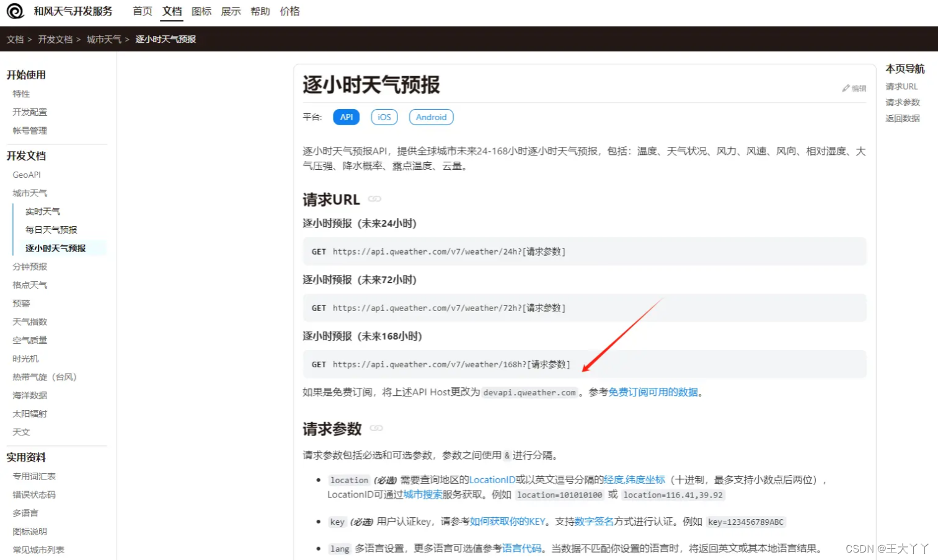Image resolution: width=938 pixels, height=560 pixels.
Task: Open the 经度,纬度坐标 hyperlink
Action: [x=634, y=479]
